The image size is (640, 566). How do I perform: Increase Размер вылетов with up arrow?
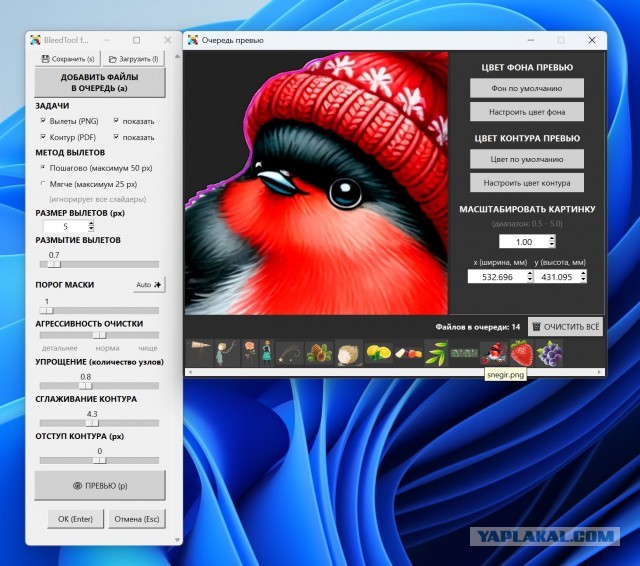tap(91, 223)
